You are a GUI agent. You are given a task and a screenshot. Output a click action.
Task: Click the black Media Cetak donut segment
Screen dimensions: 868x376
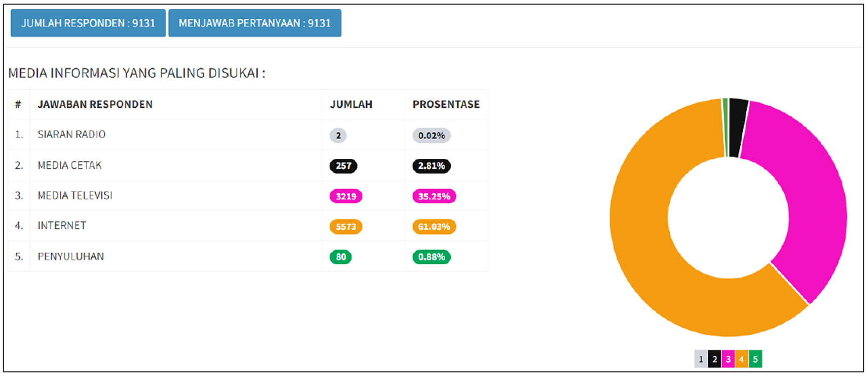[x=738, y=128]
